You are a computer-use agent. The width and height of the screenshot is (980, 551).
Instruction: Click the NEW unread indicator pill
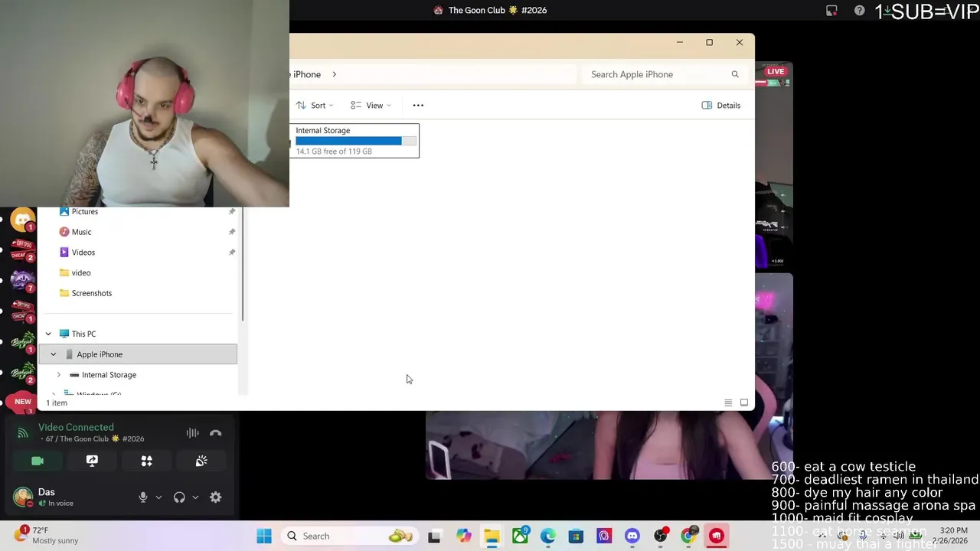point(23,401)
